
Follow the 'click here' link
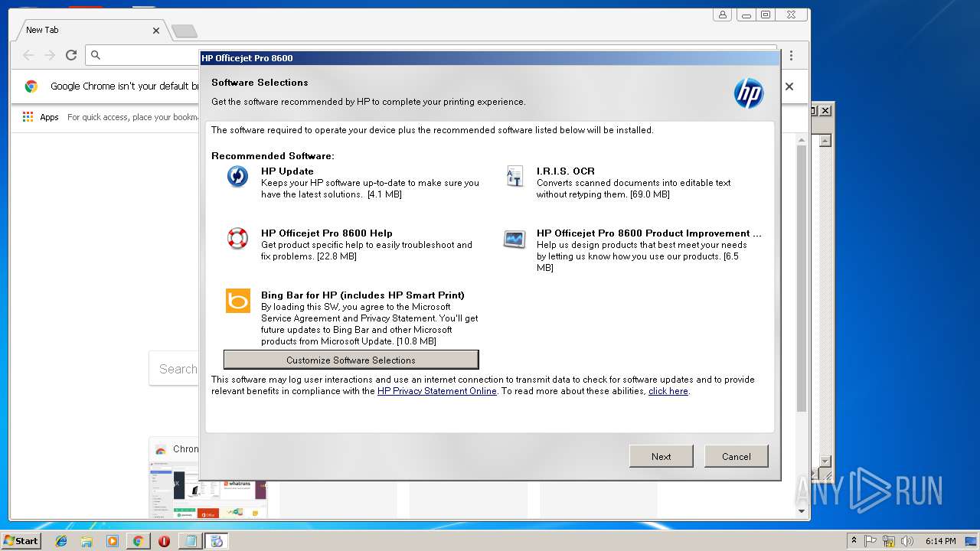[x=668, y=391]
